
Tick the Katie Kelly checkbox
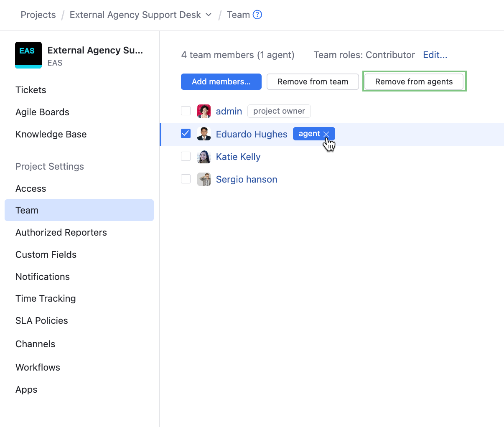(186, 156)
